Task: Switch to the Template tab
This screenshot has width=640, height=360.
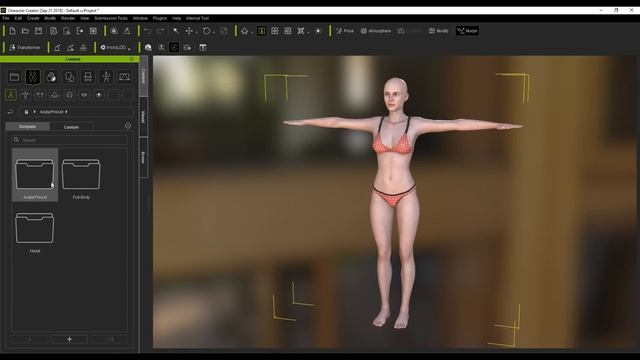Action: pyautogui.click(x=28, y=127)
